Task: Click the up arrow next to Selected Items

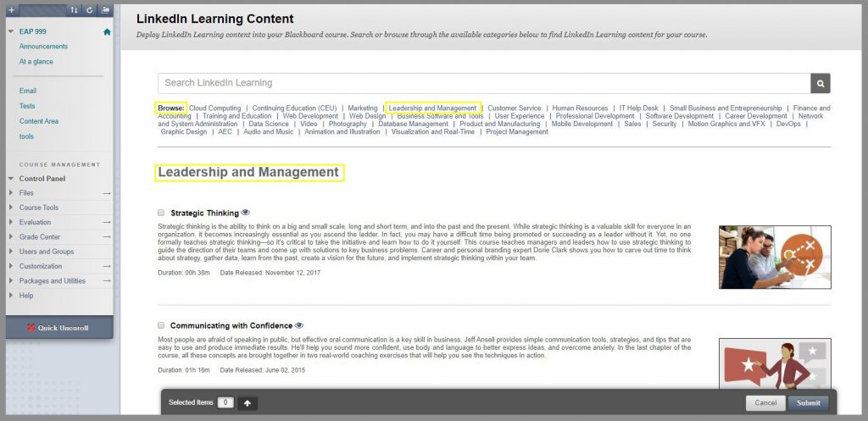Action: pos(248,403)
